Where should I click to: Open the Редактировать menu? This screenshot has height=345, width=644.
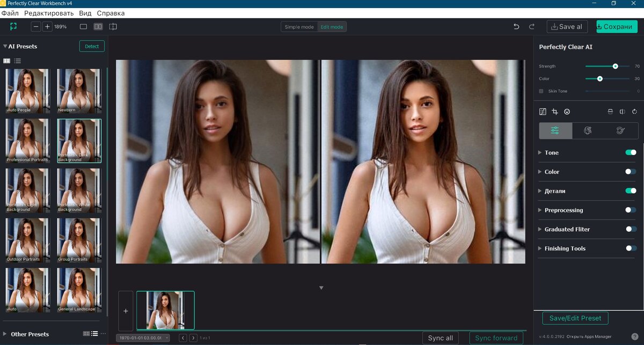point(49,13)
